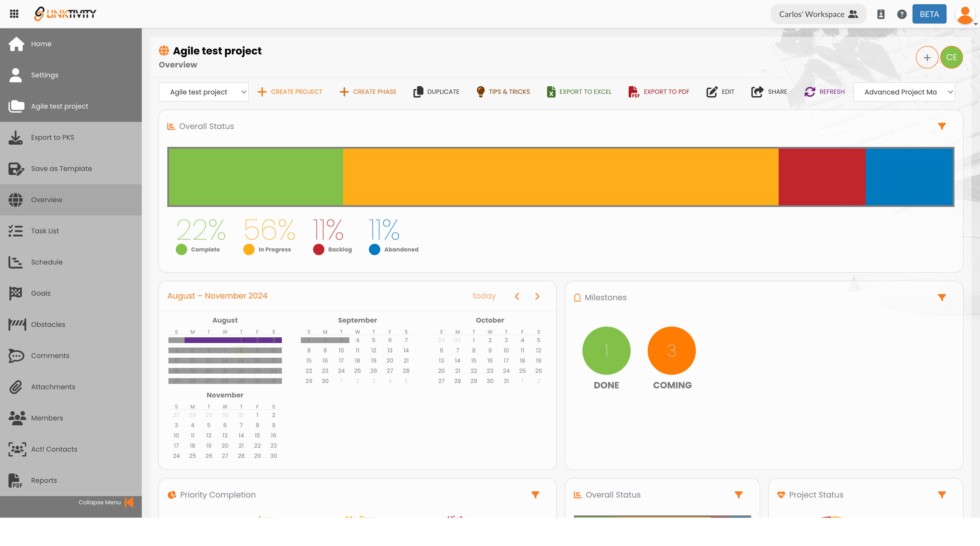Click the Goals checkered flag icon
This screenshot has height=546, width=980.
pos(16,293)
